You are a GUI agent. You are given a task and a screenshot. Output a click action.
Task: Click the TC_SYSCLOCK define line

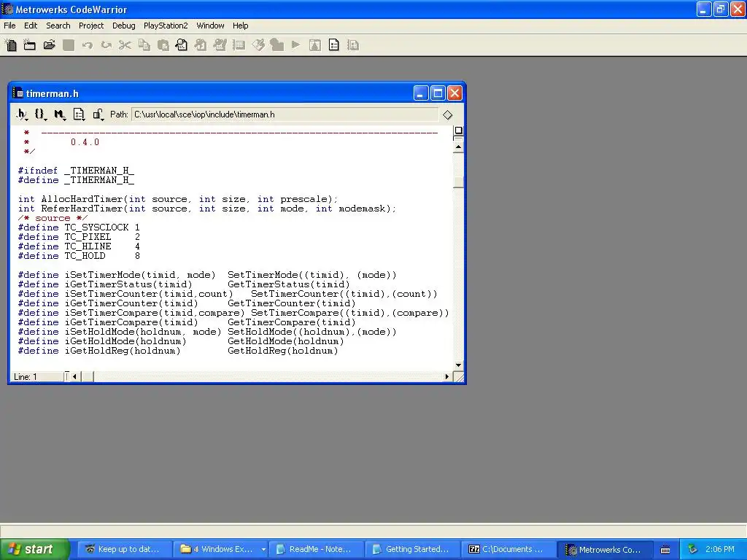coord(79,227)
